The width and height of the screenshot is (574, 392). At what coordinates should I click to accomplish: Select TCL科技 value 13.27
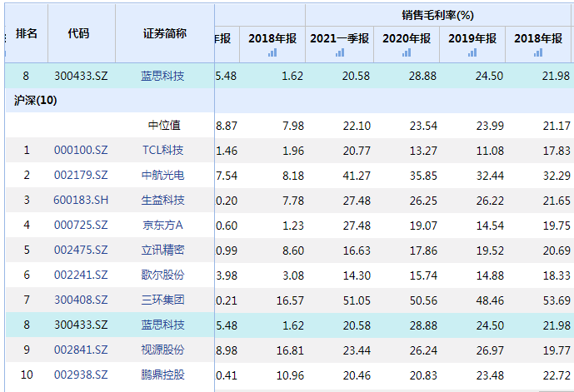[x=423, y=151]
